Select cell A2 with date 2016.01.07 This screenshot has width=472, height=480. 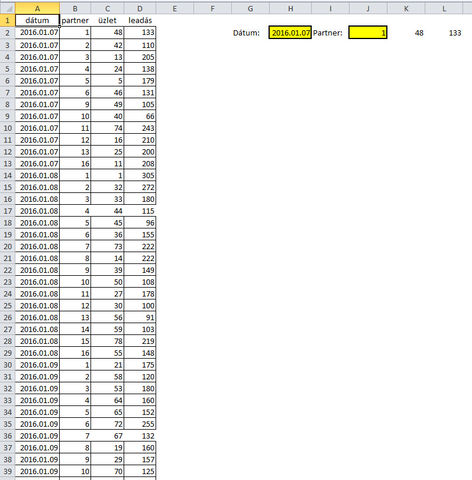[x=37, y=32]
